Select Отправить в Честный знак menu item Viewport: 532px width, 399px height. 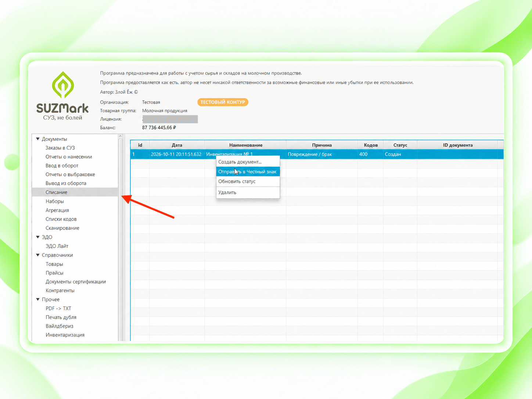tap(248, 172)
